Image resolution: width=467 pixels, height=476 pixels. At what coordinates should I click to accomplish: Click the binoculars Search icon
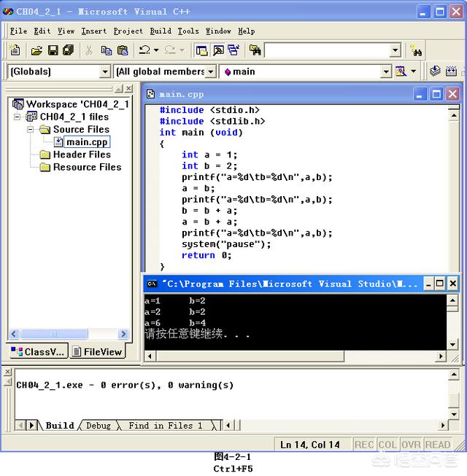416,50
